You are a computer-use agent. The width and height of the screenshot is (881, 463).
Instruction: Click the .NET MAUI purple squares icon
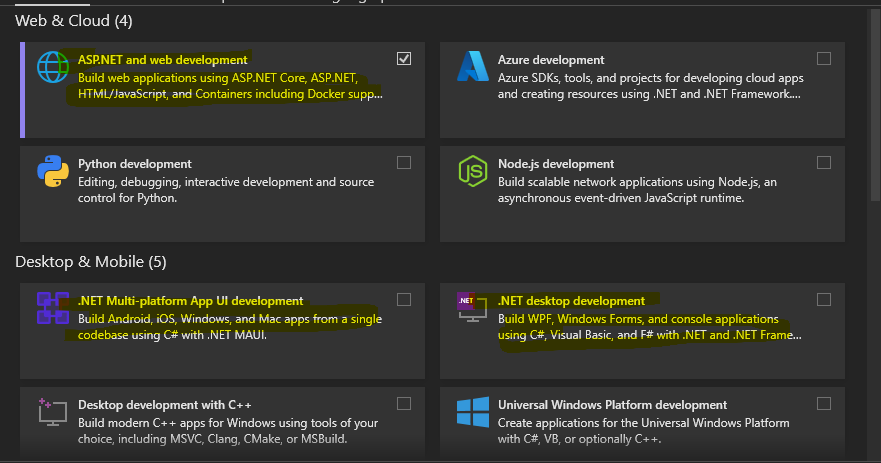coord(51,308)
